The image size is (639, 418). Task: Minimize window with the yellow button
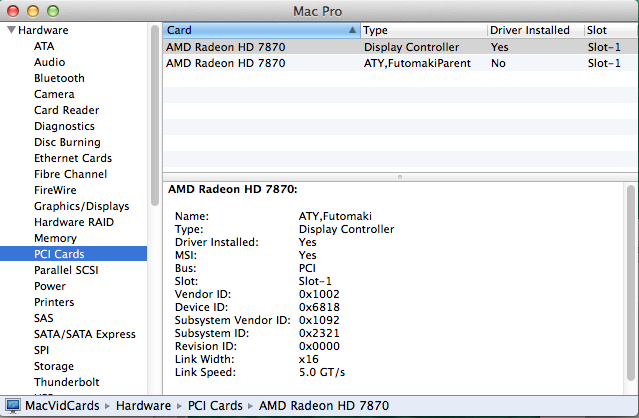click(33, 11)
